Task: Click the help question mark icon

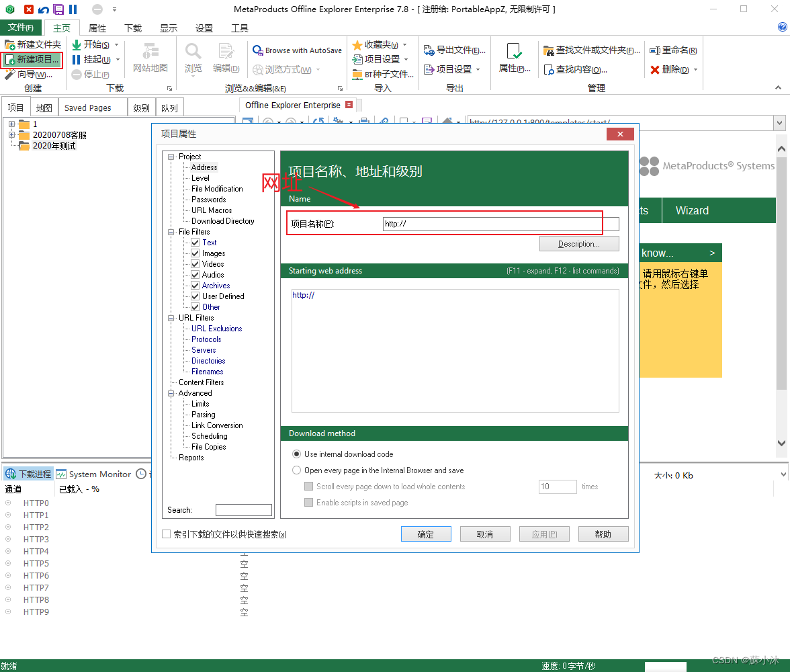Action: coord(783,28)
